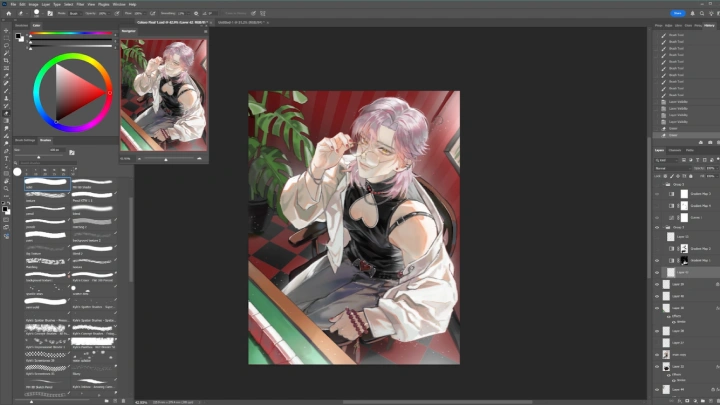The width and height of the screenshot is (720, 405).
Task: Click the Navigator zoom slider
Action: pos(169,158)
